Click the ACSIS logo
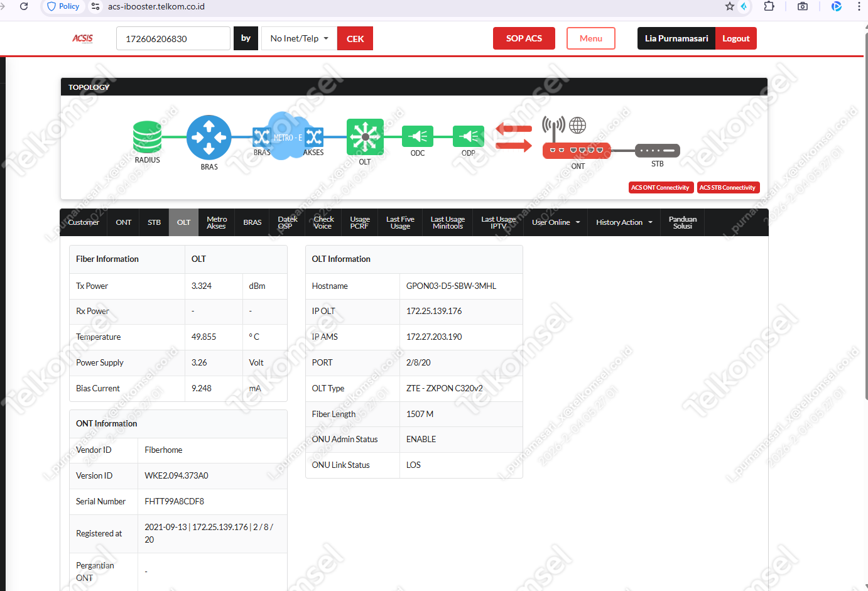 tap(82, 38)
